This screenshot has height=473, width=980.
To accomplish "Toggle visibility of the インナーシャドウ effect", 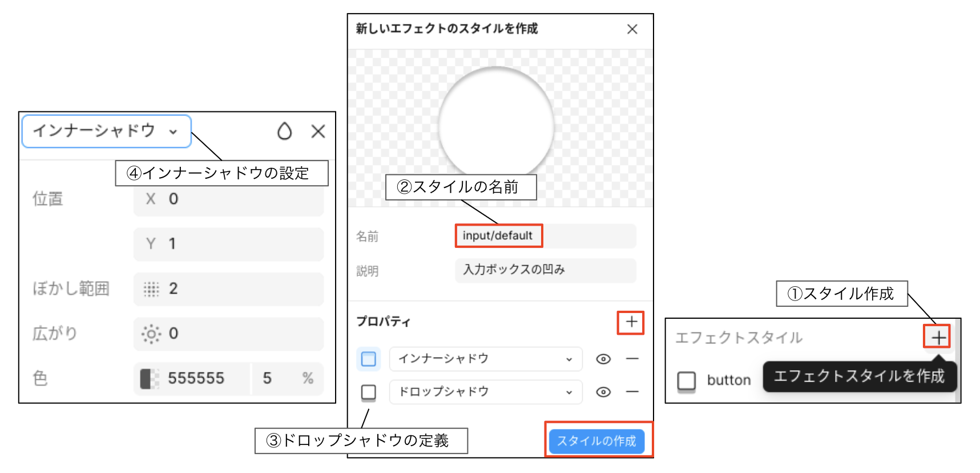I will point(603,359).
